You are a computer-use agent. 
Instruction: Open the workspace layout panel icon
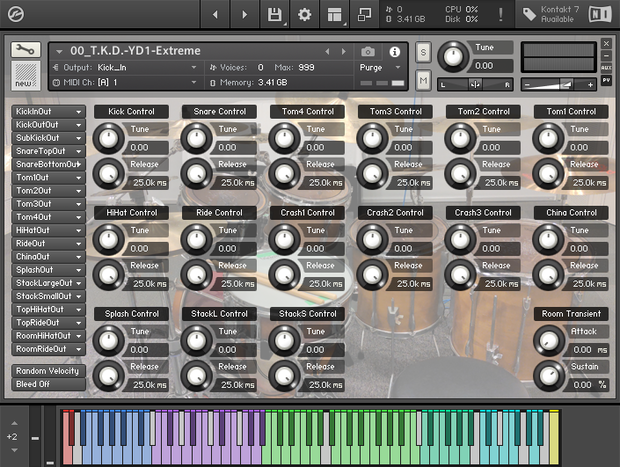coord(335,15)
